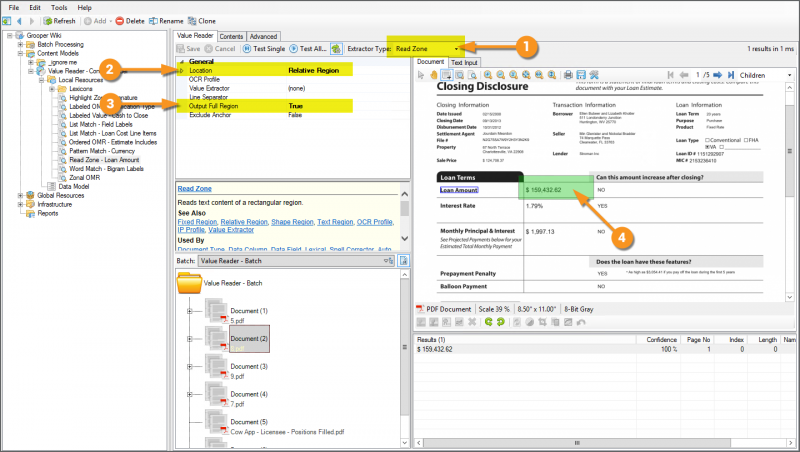Open the Extractor Type dropdown

click(457, 48)
